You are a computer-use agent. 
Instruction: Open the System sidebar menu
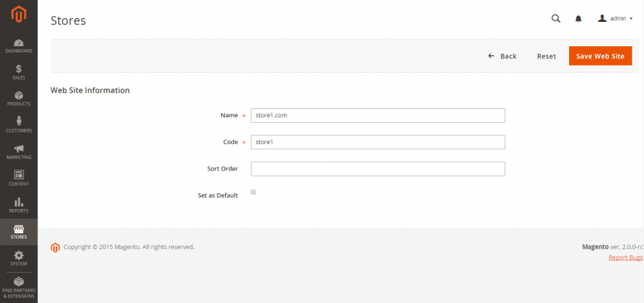pos(18,258)
